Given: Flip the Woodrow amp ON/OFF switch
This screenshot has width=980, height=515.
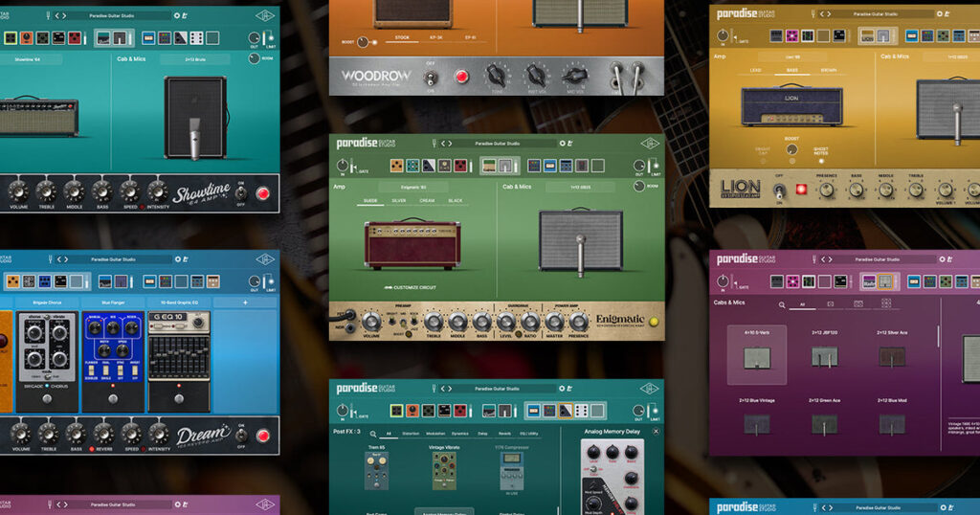Looking at the screenshot, I should 430,78.
